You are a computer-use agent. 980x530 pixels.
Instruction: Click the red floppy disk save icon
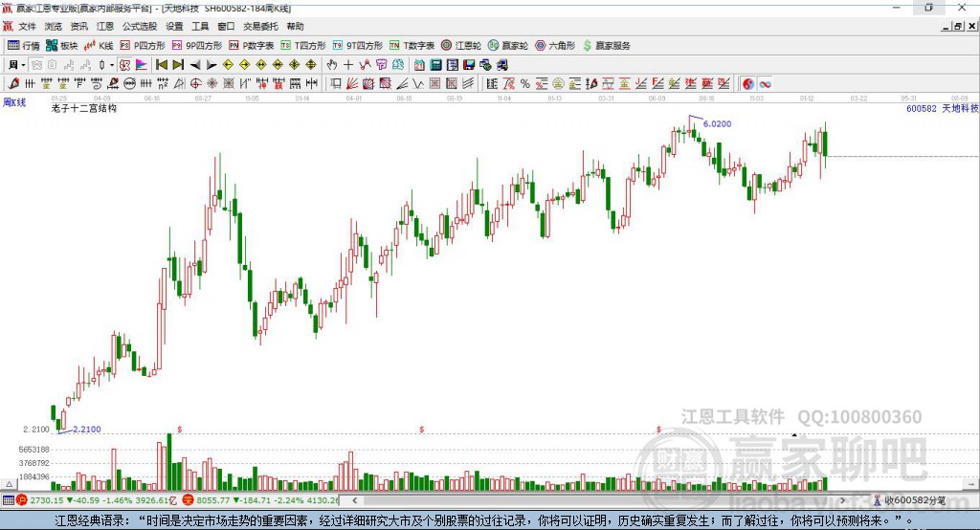pos(469,64)
